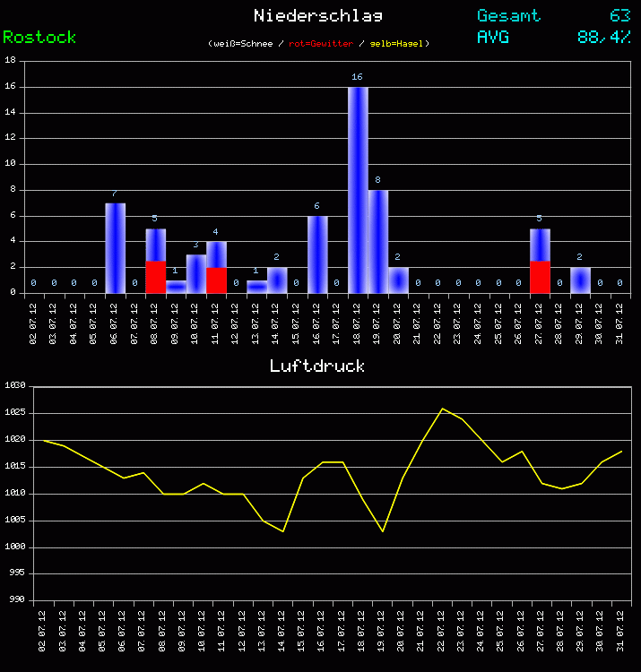Click the precipitation bar labeled 7
The image size is (641, 672).
[x=115, y=248]
